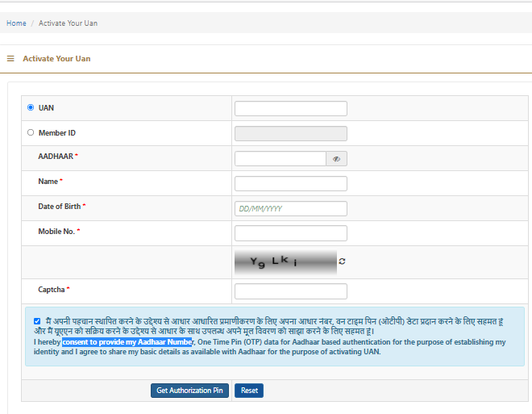Toggle Aadhaar number visibility eye icon
The width and height of the screenshot is (532, 414).
pos(336,159)
